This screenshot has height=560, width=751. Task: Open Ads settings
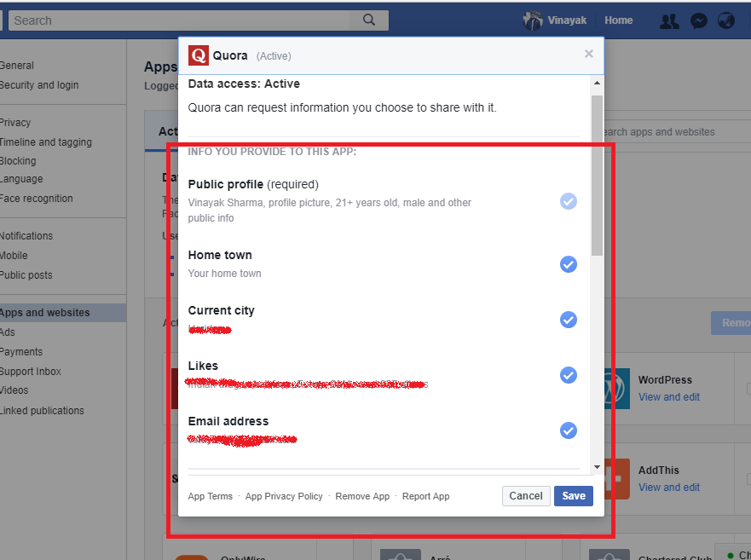[8, 332]
